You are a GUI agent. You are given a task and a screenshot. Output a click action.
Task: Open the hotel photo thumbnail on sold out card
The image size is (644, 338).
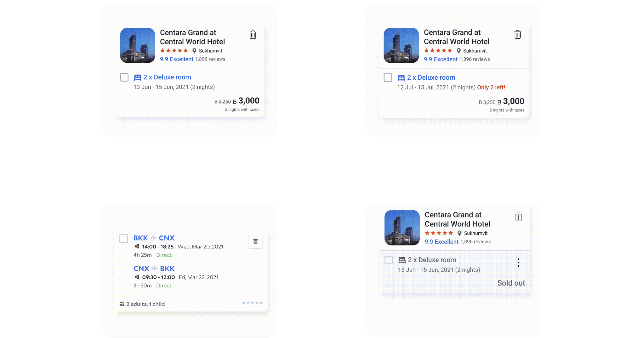402,228
